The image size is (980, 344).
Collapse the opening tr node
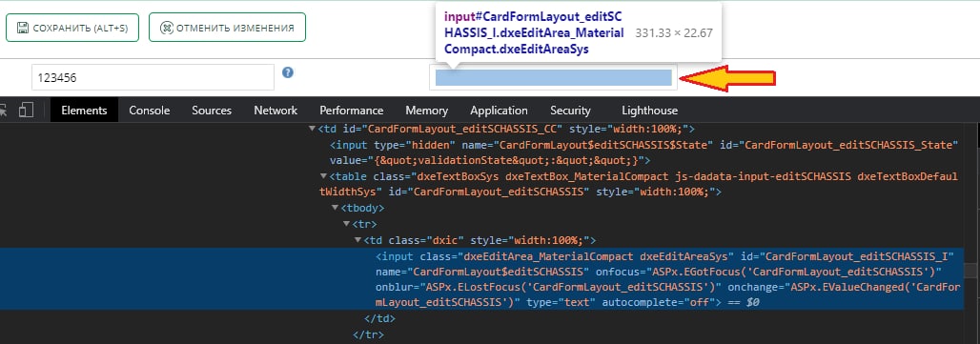[x=346, y=224]
